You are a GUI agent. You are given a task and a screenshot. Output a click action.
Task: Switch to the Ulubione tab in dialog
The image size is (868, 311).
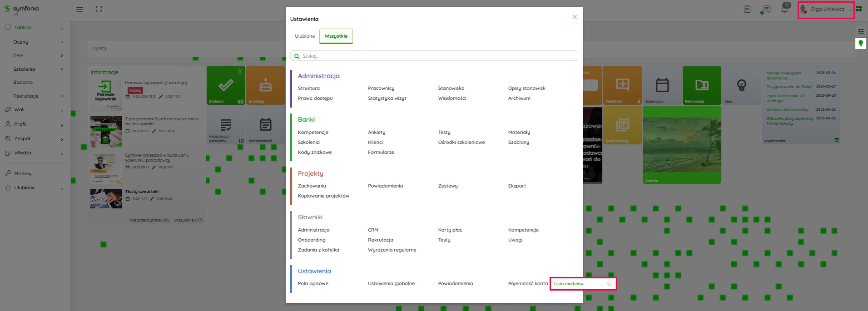[305, 36]
